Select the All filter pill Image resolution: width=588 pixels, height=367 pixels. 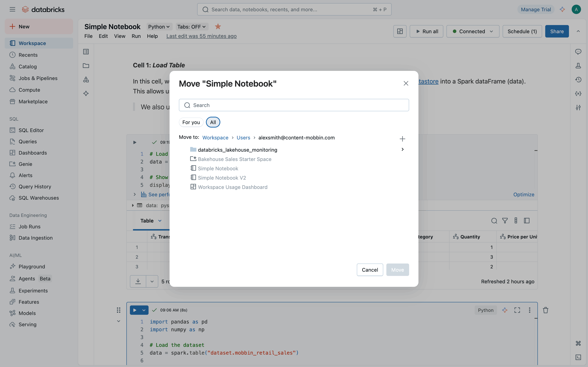[213, 122]
